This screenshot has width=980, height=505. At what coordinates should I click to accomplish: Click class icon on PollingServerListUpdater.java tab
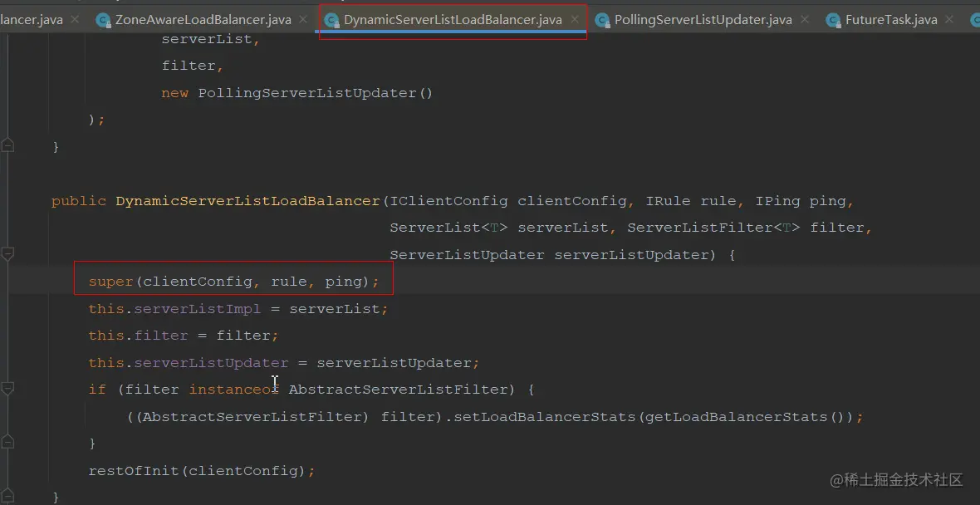coord(602,21)
